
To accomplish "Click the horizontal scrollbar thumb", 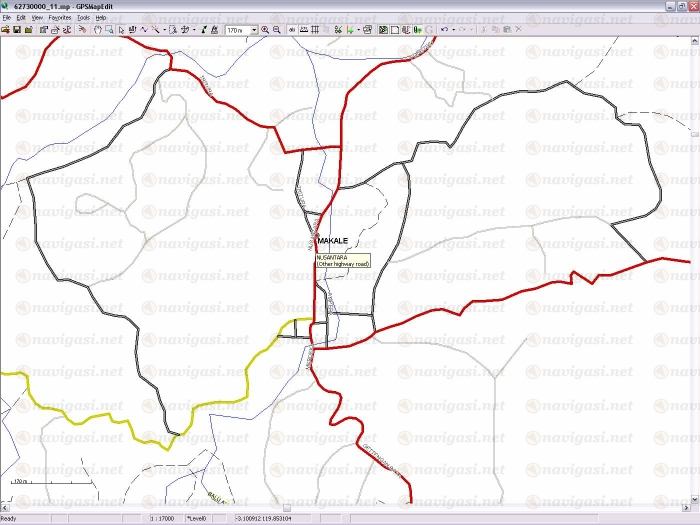I will tap(286, 508).
